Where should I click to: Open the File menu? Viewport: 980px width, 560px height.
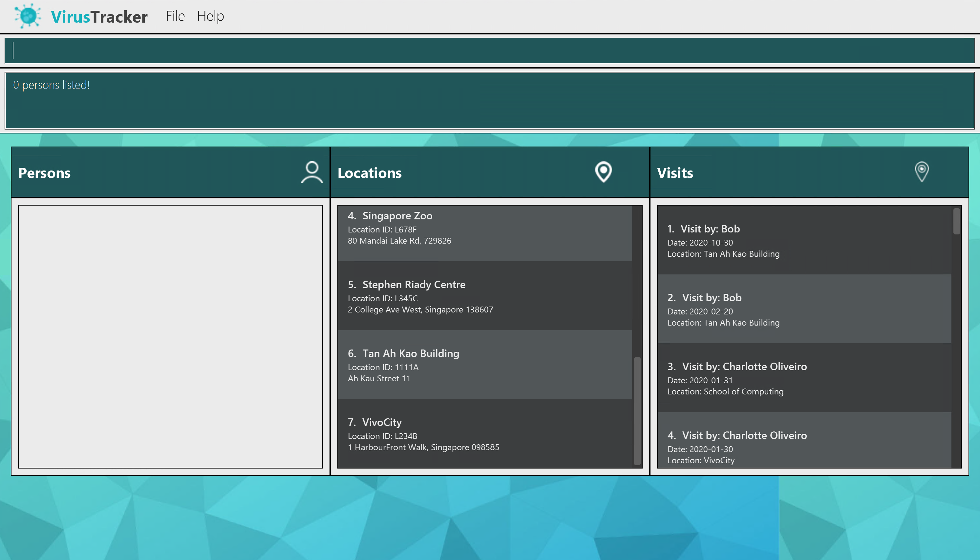point(175,16)
